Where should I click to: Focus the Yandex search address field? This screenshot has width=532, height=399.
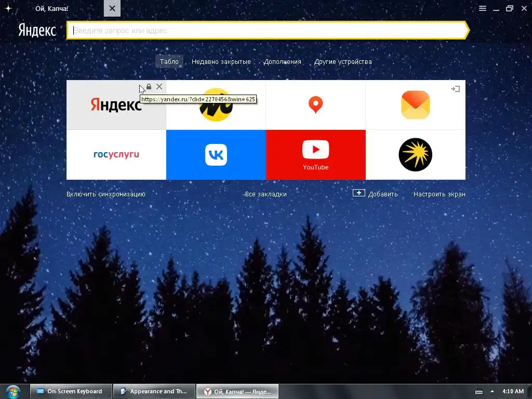pyautogui.click(x=268, y=31)
